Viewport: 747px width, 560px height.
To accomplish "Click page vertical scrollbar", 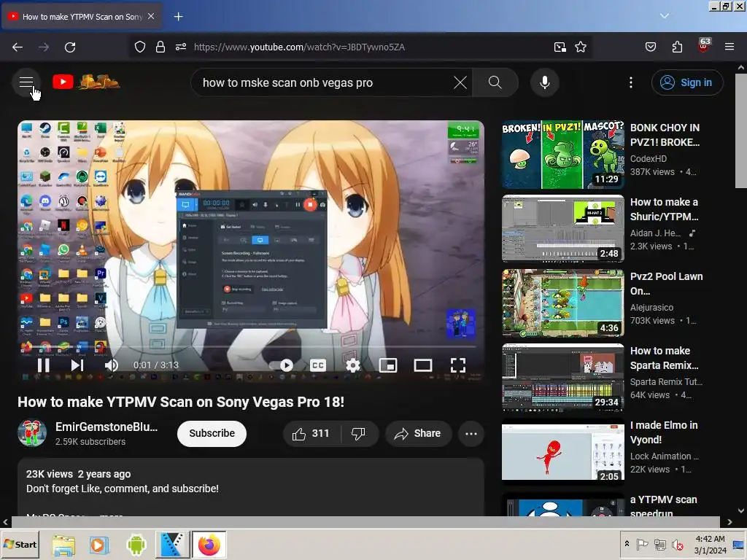I will (x=740, y=131).
